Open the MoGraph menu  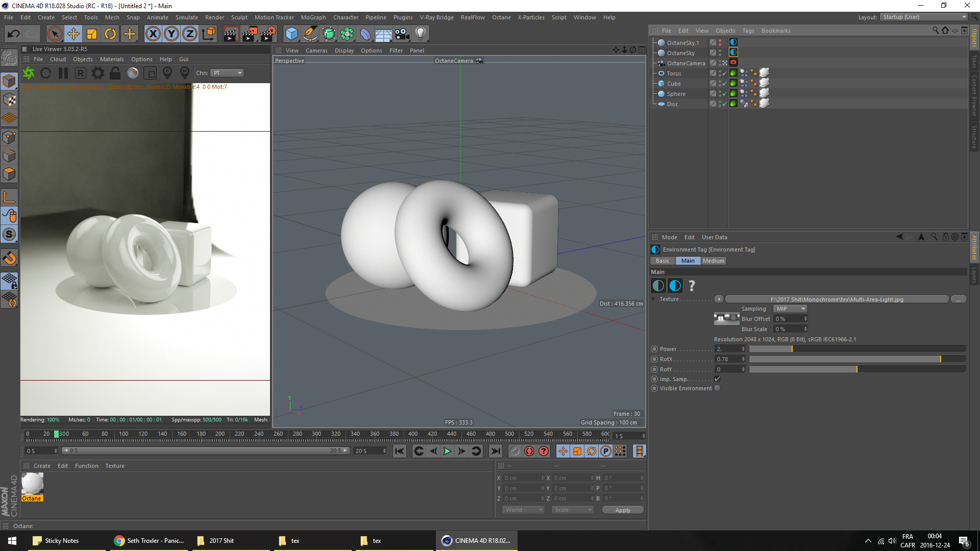313,17
